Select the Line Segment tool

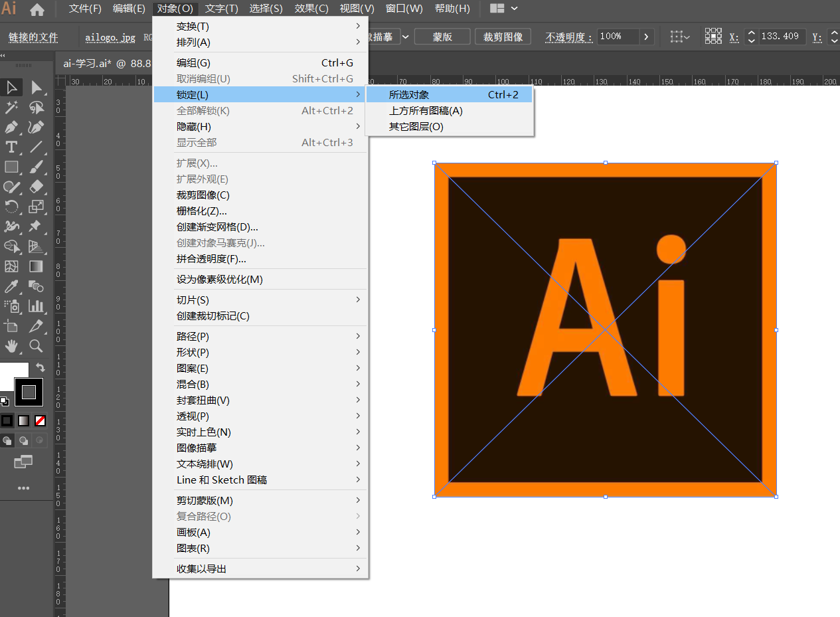[x=37, y=147]
